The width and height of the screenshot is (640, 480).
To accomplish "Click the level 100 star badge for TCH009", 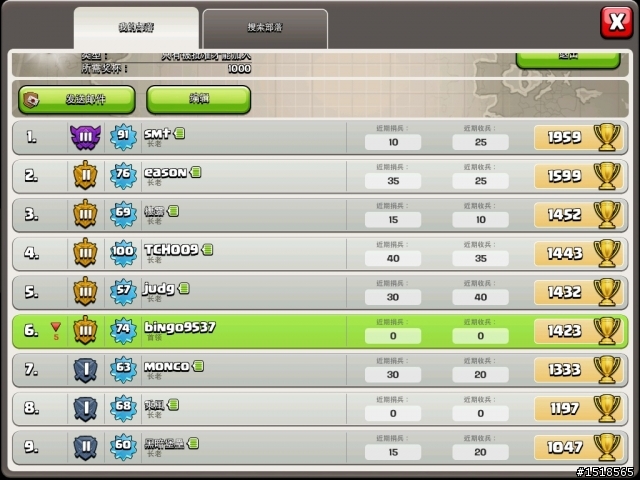I will click(123, 253).
